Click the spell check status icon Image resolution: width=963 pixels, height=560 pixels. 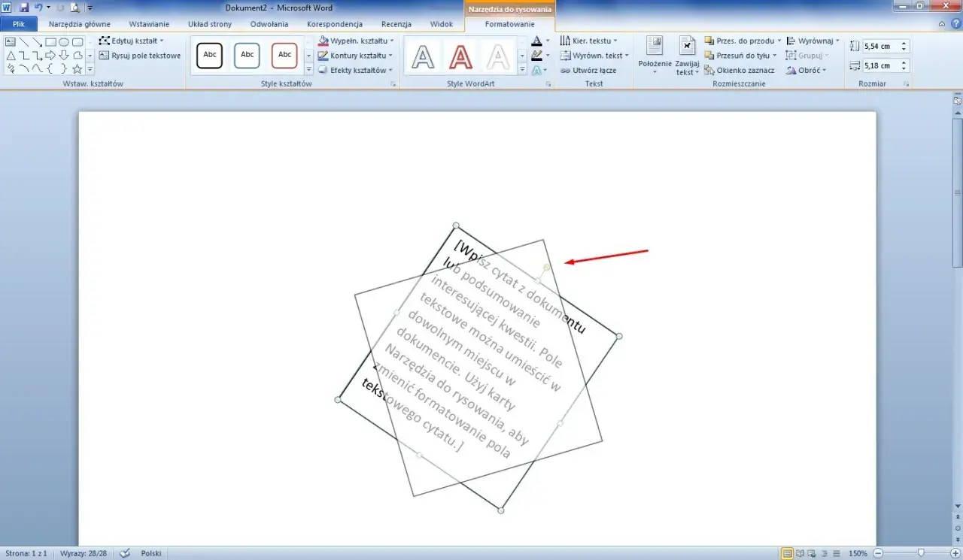coord(125,553)
